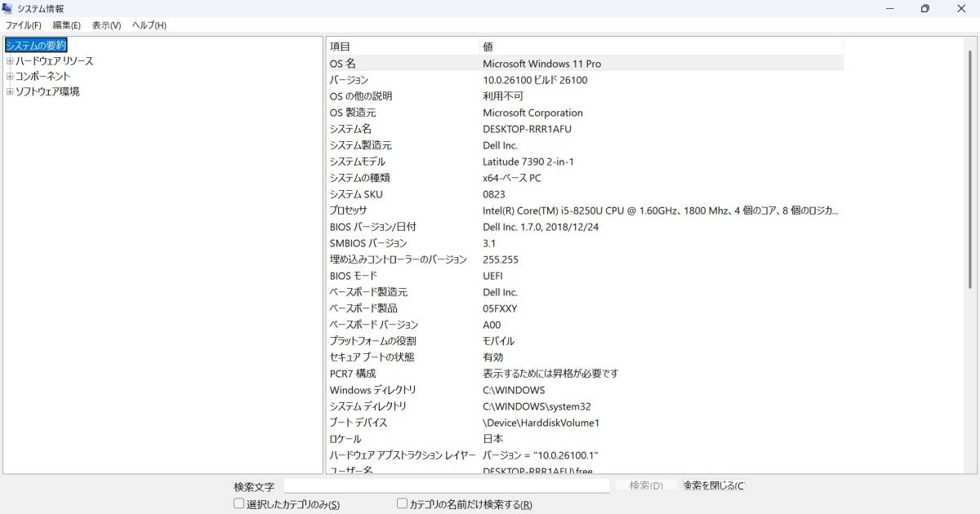Click the 値 column header
The height and width of the screenshot is (514, 980).
pos(661,47)
